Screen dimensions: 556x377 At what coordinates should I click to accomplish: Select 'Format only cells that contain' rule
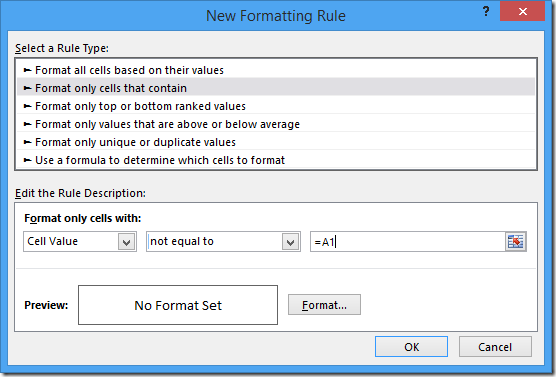(x=276, y=88)
